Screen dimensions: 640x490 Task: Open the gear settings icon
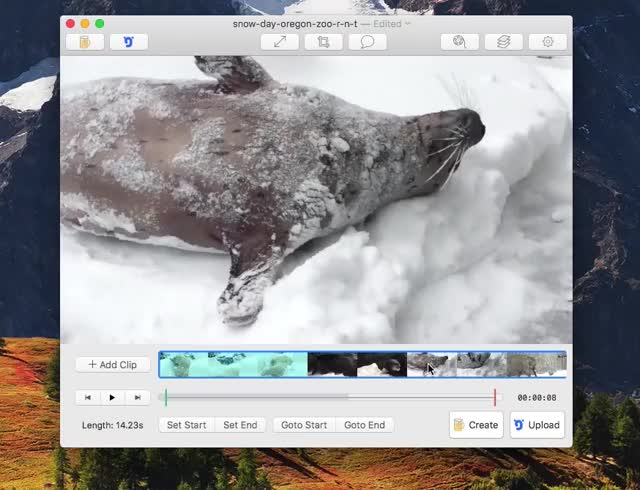coord(548,42)
